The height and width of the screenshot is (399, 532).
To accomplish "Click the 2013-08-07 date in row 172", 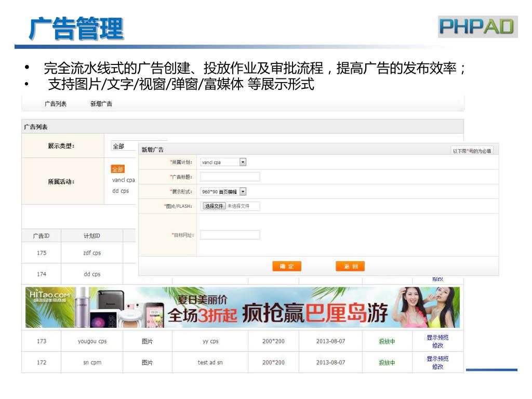I will pyautogui.click(x=330, y=362).
